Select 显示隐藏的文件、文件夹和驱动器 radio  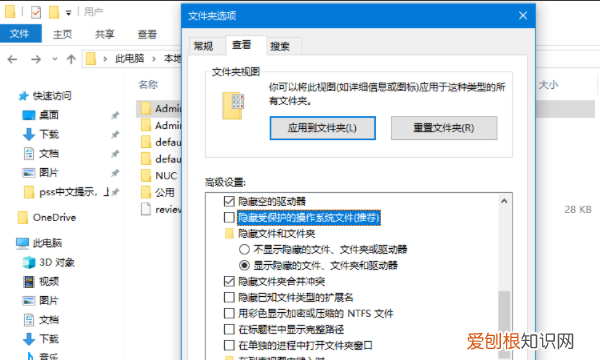pos(244,265)
